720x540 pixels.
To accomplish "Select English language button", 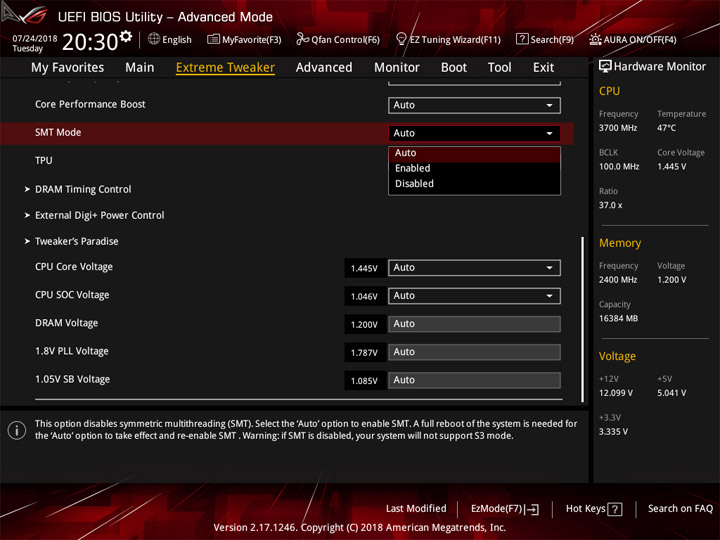I will pos(170,39).
